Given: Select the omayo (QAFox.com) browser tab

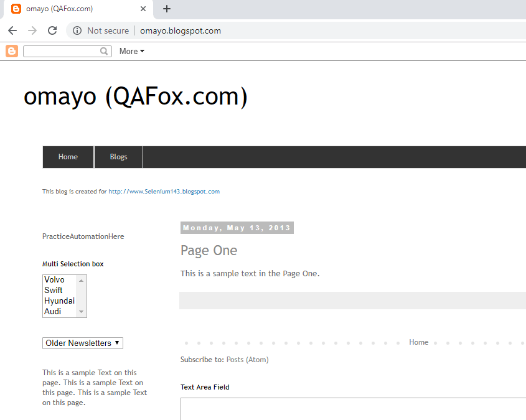Looking at the screenshot, I should [78, 9].
